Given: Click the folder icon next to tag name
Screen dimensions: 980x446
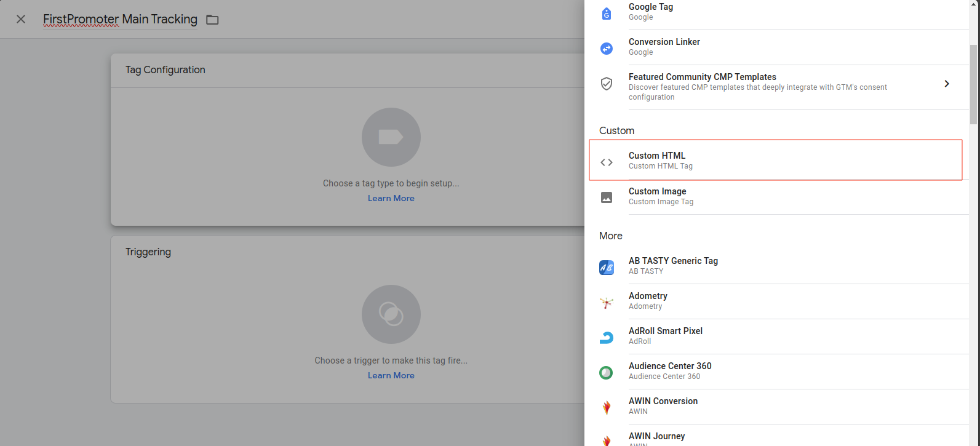Looking at the screenshot, I should [x=212, y=20].
